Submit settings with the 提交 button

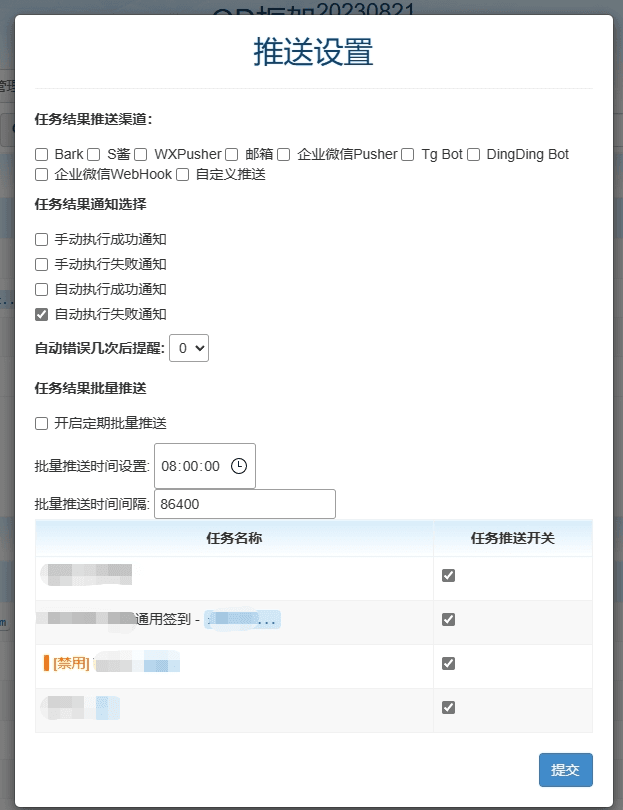click(566, 770)
